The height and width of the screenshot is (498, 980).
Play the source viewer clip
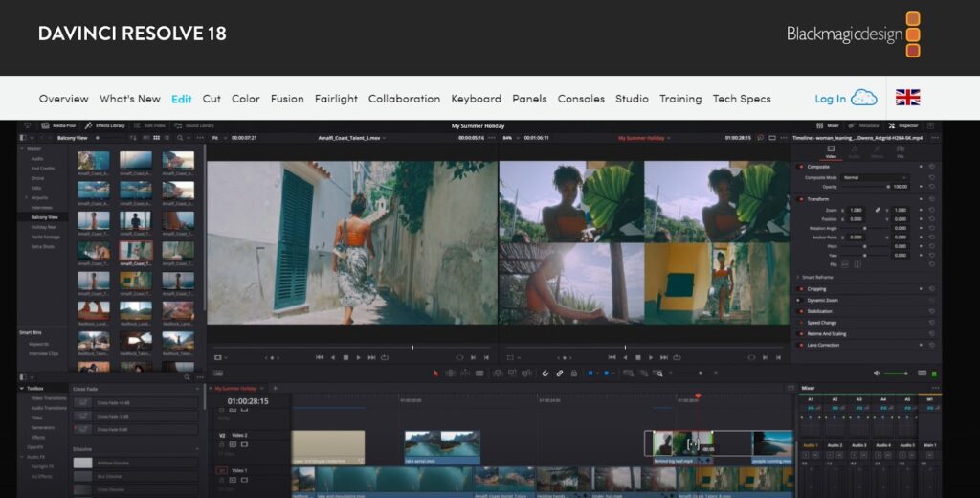358,357
